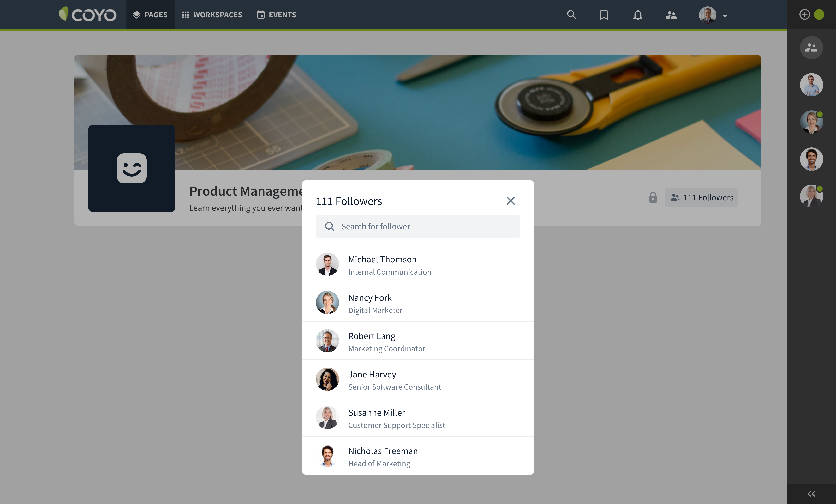Screen dimensions: 836x504
Task: Open the Events menu item
Action: click(x=277, y=15)
